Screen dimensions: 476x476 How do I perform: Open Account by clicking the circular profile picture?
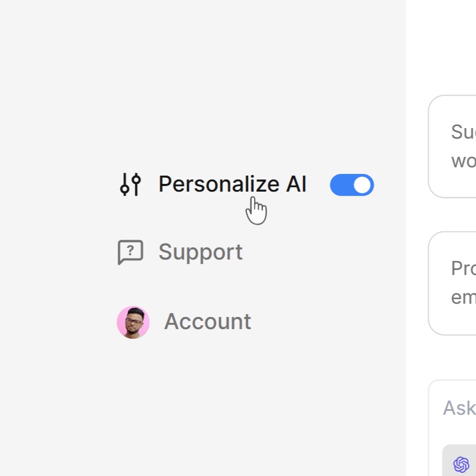[x=133, y=322]
